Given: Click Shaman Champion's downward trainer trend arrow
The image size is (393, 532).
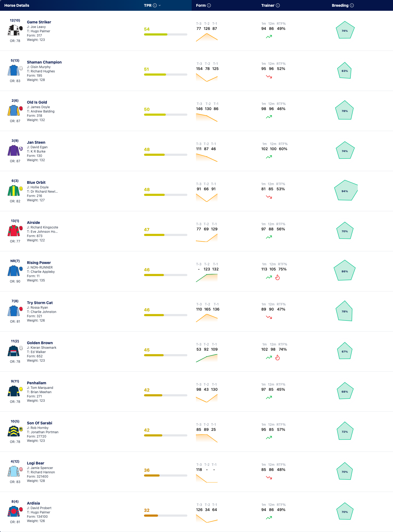Looking at the screenshot, I should [x=269, y=77].
